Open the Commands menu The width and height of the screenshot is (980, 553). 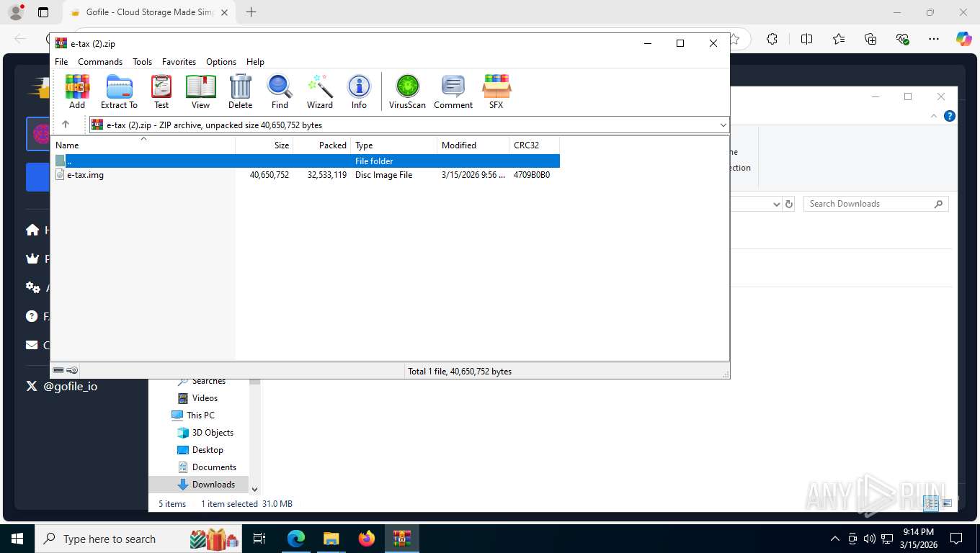coord(100,62)
